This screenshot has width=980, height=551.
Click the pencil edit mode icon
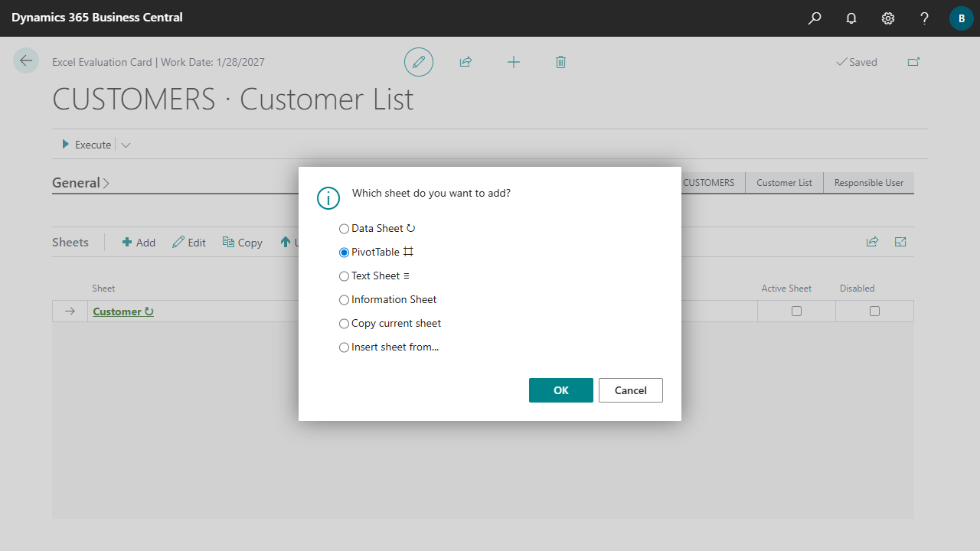pyautogui.click(x=419, y=62)
